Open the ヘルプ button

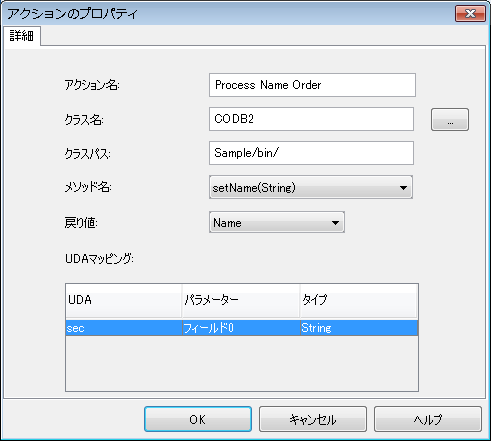428,419
